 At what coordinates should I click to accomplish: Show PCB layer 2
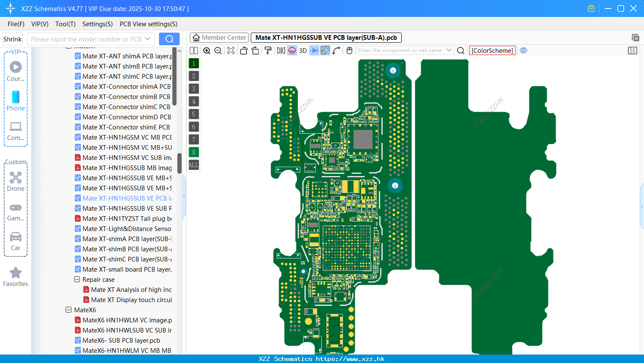pos(194,76)
